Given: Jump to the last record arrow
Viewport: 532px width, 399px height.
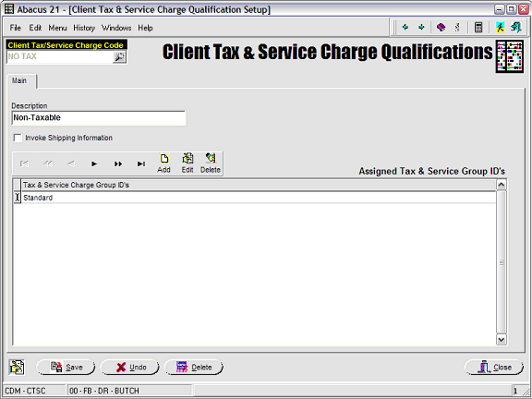Looking at the screenshot, I should [141, 163].
